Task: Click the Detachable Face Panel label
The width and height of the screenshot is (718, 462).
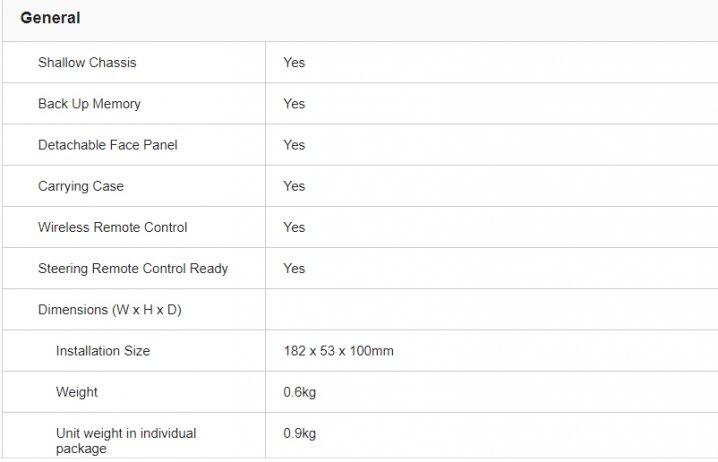Action: (107, 145)
